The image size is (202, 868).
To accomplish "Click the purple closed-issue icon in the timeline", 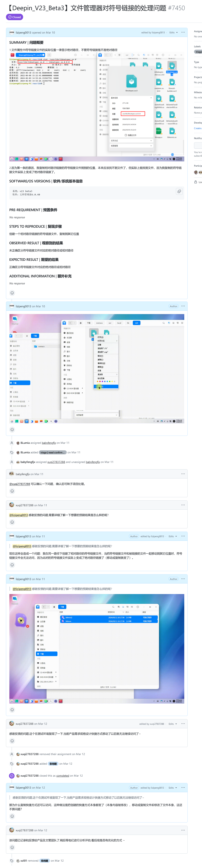I will tap(12, 776).
